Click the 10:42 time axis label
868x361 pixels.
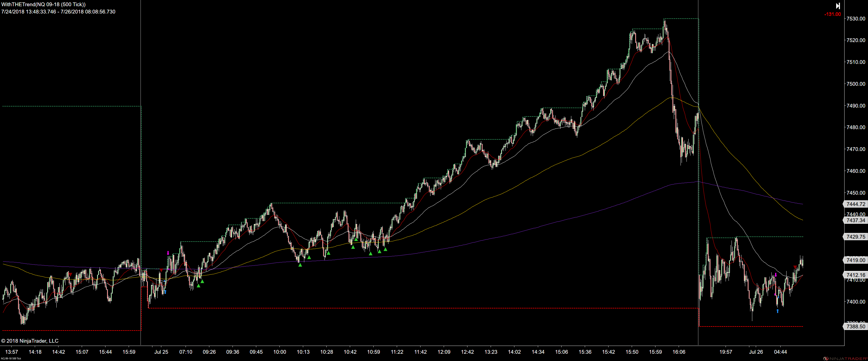tap(350, 352)
